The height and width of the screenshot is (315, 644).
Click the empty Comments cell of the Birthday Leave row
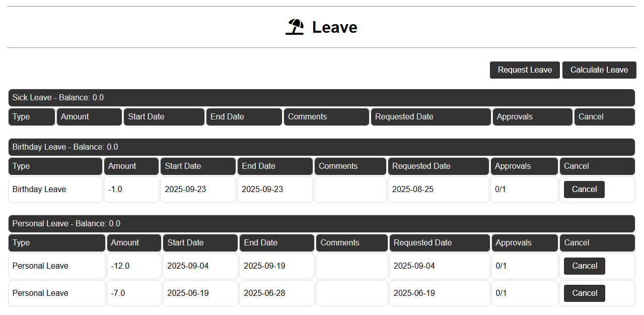[350, 189]
